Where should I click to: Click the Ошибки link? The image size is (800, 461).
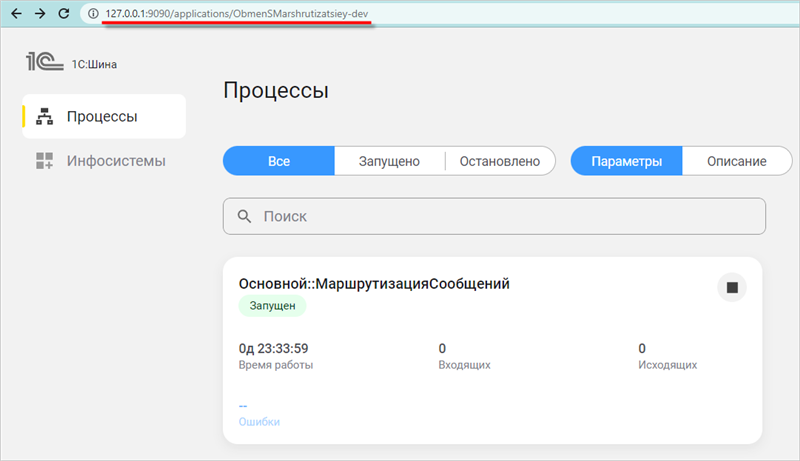pos(259,422)
